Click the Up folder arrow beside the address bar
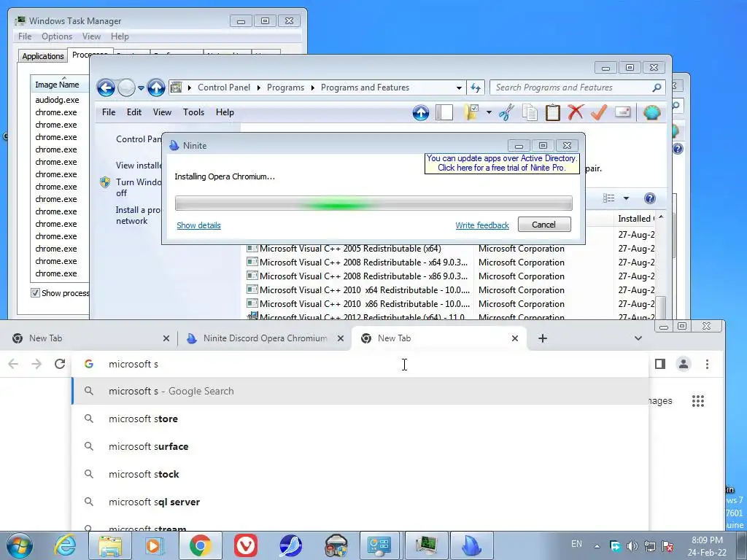 [156, 87]
